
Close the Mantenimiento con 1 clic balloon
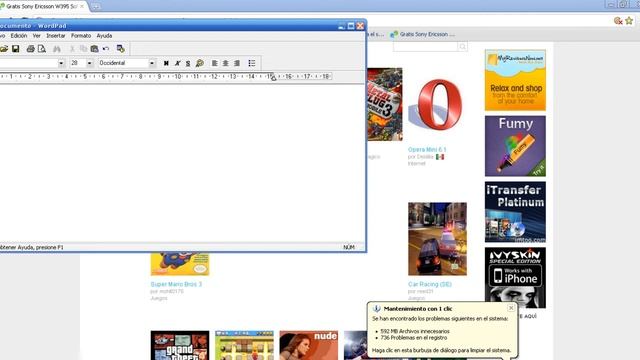point(511,308)
